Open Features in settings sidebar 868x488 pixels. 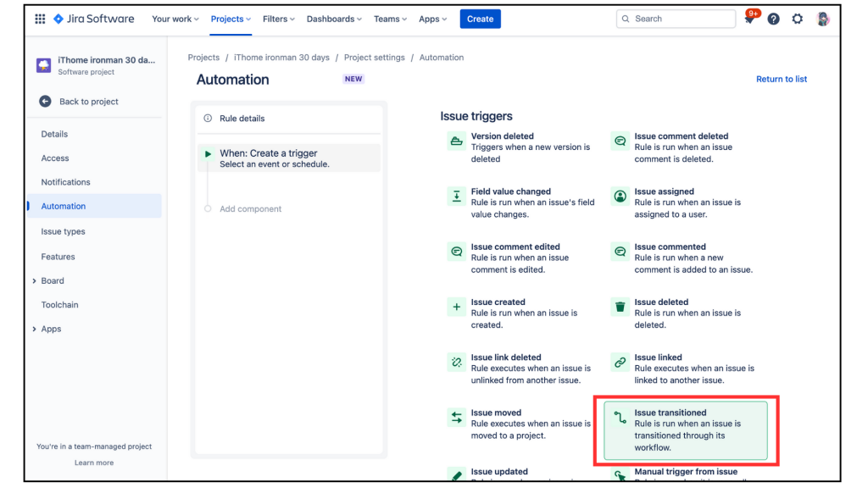click(58, 257)
